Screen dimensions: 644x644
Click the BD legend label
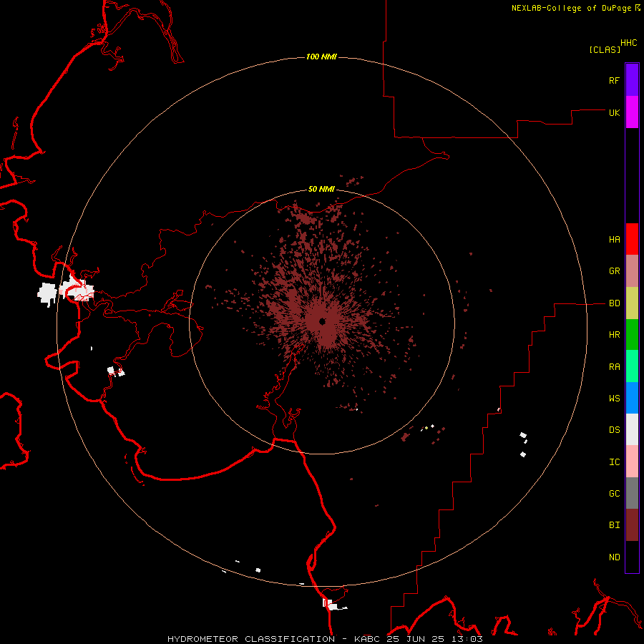[615, 303]
